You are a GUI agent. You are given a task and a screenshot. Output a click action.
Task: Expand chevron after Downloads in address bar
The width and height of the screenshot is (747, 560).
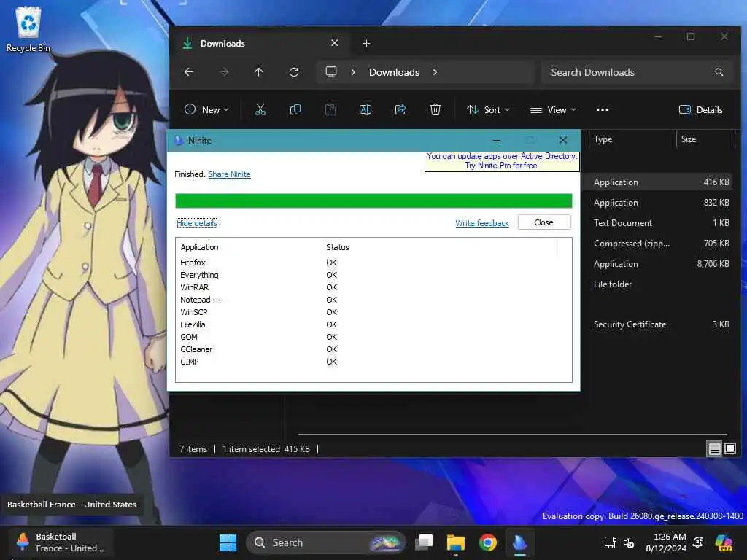coord(435,72)
